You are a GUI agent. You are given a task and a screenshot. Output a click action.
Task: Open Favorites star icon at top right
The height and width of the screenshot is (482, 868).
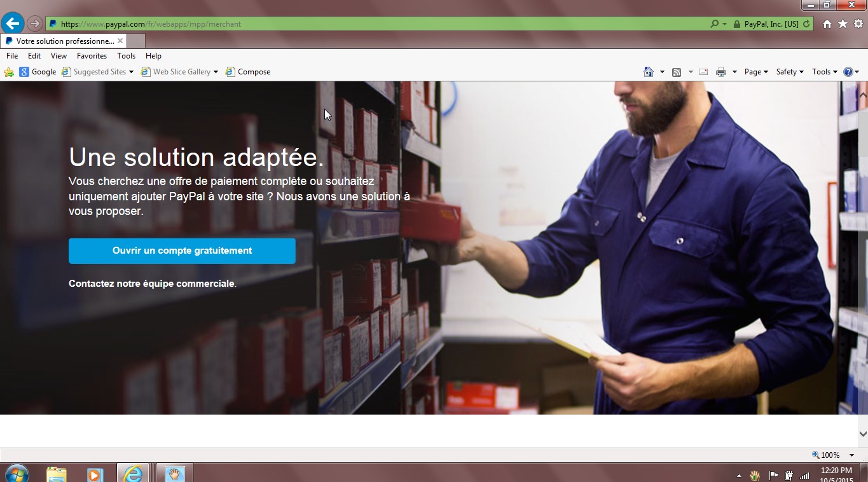[x=843, y=24]
